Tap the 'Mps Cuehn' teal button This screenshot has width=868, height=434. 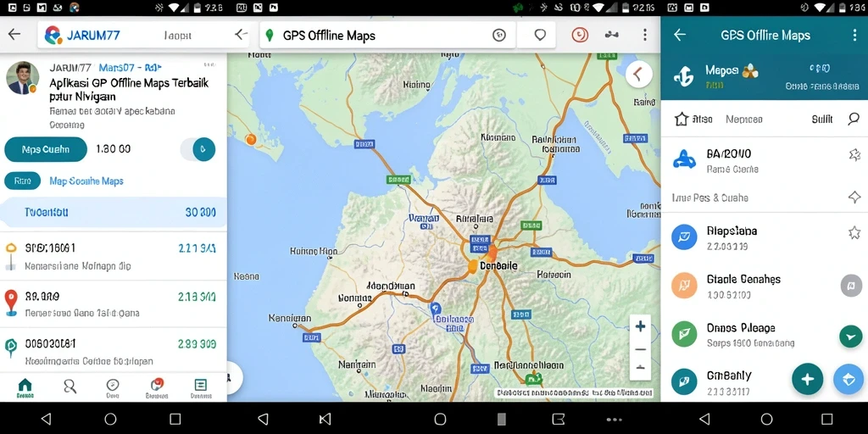point(46,149)
